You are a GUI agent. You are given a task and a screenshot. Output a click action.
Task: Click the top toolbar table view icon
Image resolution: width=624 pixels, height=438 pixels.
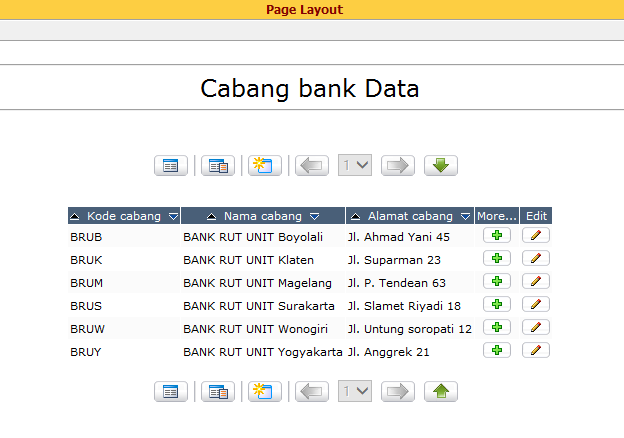point(171,165)
